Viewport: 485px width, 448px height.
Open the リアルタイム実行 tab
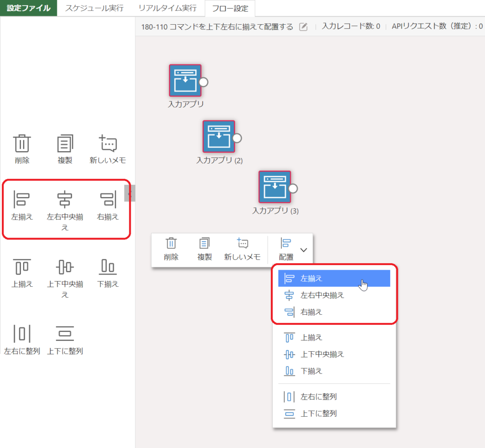click(167, 8)
